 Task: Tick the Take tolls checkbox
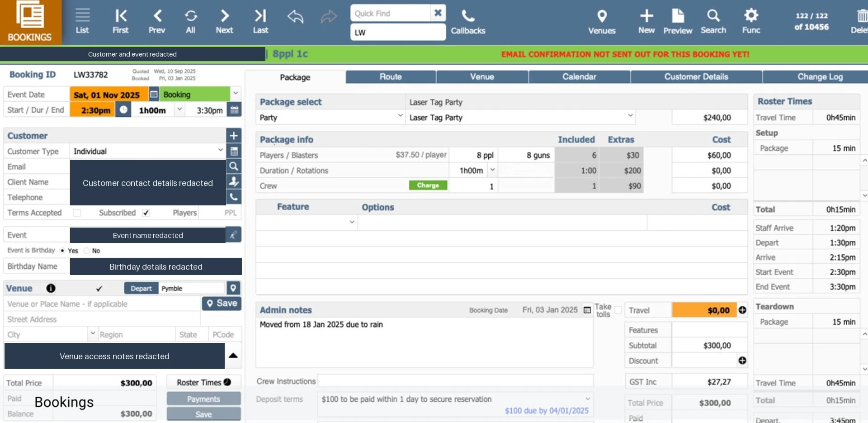click(618, 310)
